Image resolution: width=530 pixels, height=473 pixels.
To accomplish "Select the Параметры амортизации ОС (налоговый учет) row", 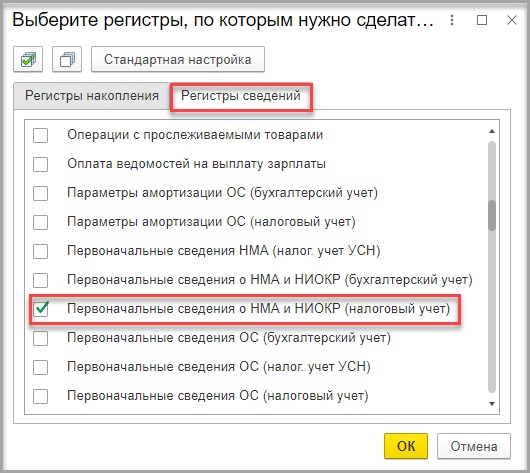I will click(257, 222).
